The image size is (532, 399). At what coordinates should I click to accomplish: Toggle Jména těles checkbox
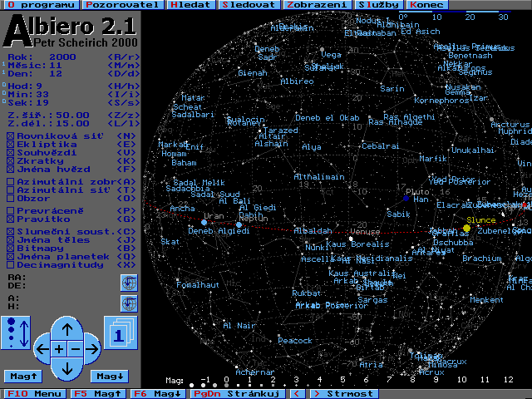(x=11, y=240)
